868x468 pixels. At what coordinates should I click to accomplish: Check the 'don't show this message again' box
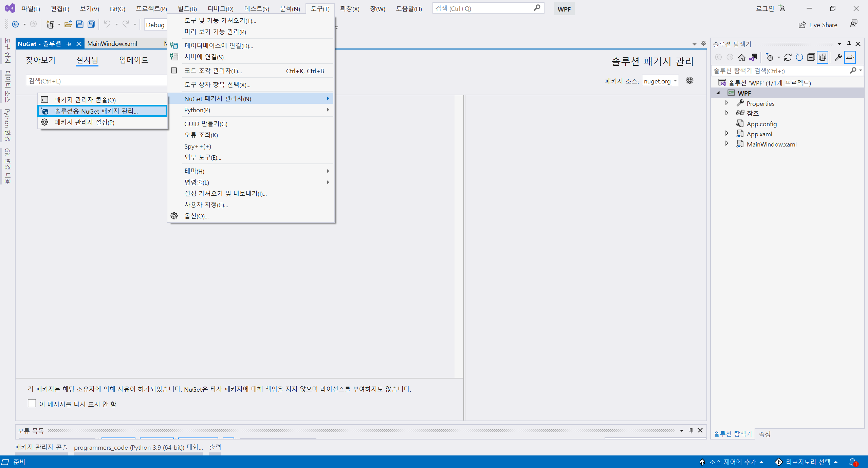tap(32, 403)
